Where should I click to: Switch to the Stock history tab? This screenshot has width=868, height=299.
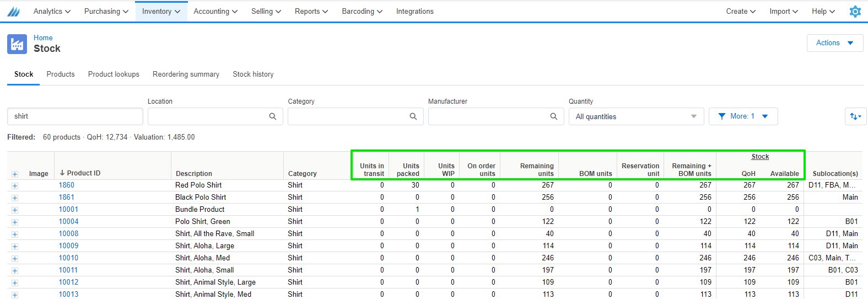(x=253, y=74)
